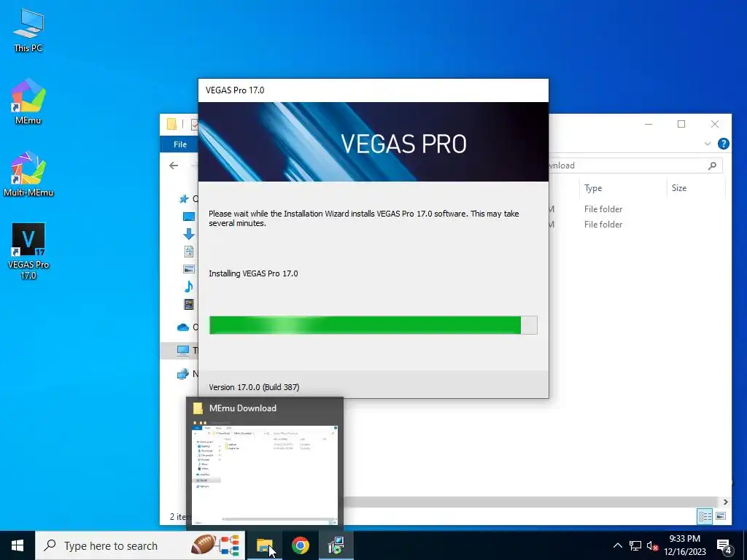Switch Explorer to large icons view

click(721, 516)
